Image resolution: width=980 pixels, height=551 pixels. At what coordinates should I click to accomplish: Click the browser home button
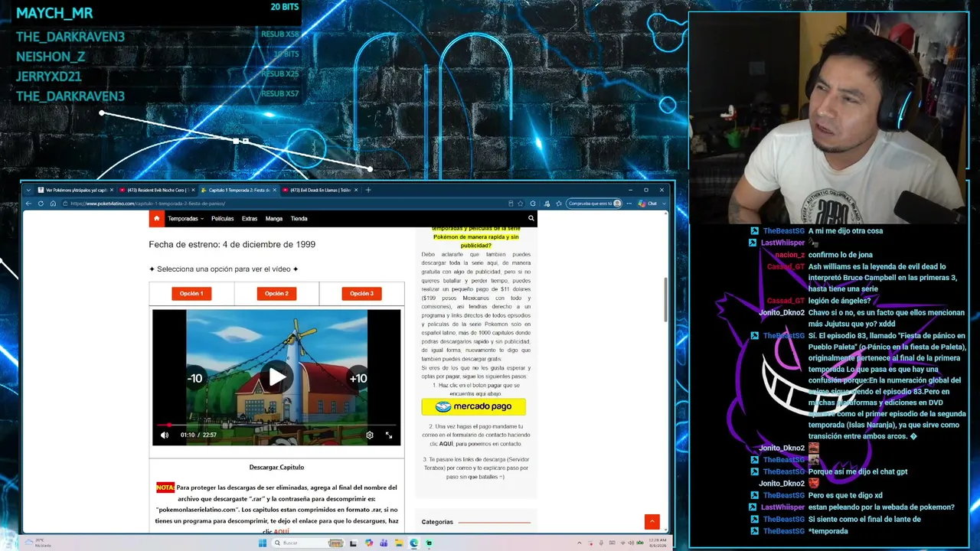(x=53, y=204)
